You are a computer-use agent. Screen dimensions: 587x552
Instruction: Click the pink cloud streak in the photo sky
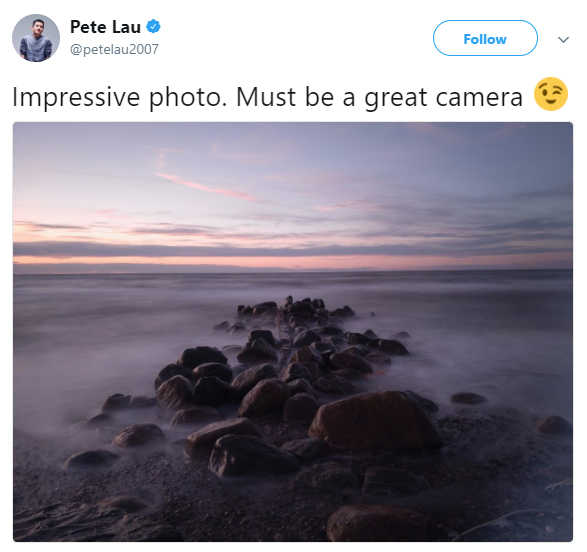pos(206,186)
